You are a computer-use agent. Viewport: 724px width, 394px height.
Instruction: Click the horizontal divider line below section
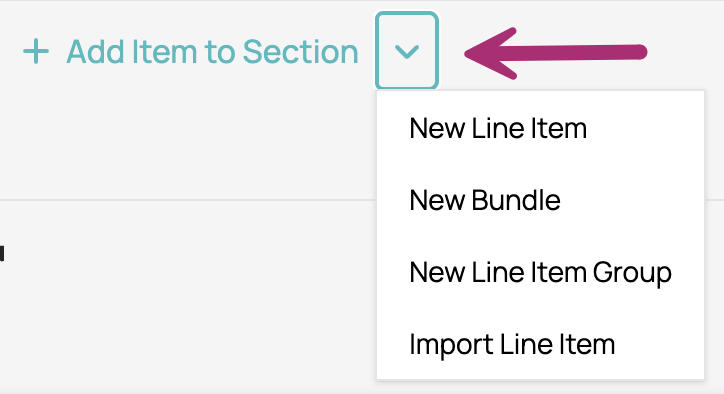188,200
